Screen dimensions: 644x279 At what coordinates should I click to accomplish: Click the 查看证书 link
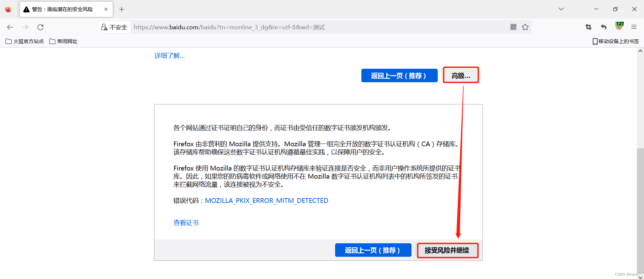point(186,223)
